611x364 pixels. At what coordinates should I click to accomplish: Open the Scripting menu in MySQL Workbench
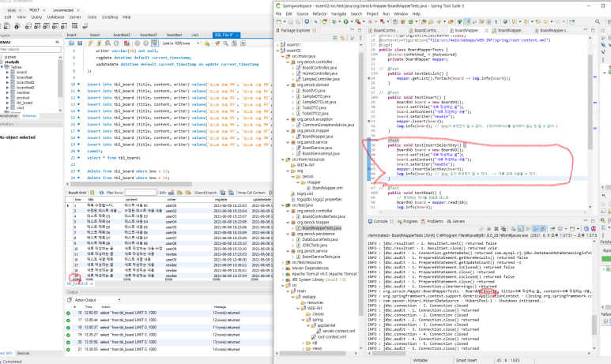coord(110,17)
